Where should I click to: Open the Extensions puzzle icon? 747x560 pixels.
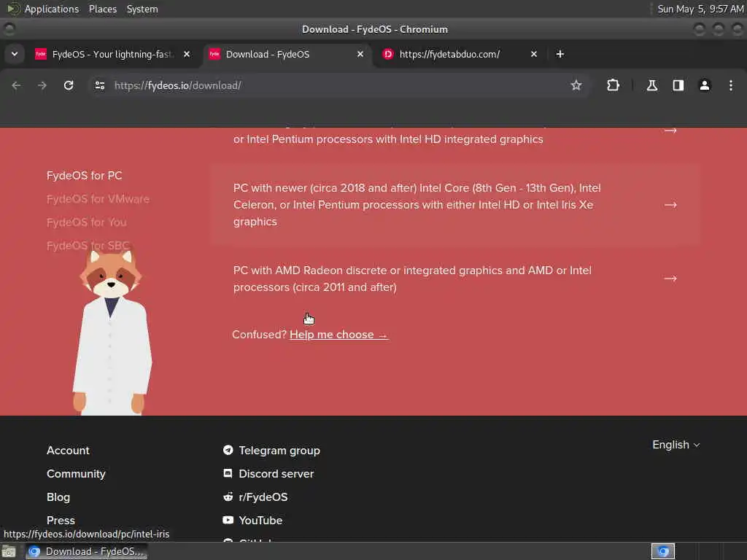point(613,85)
